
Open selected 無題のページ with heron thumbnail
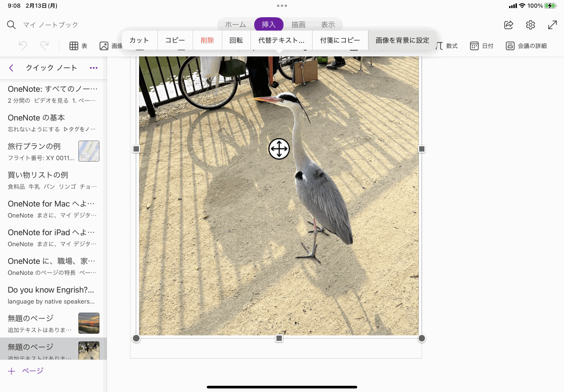[x=53, y=348]
